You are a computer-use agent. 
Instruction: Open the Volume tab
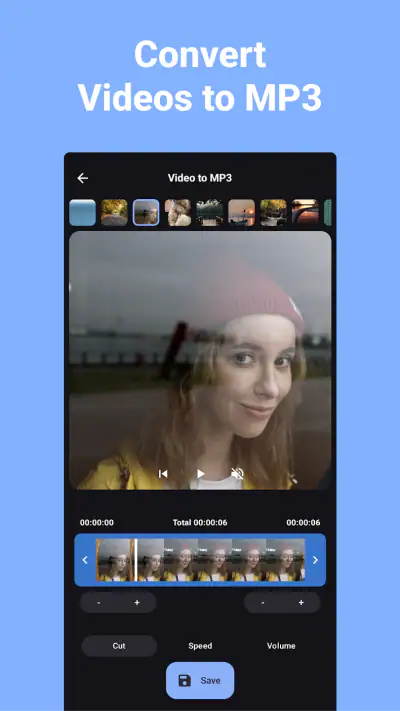(x=281, y=646)
